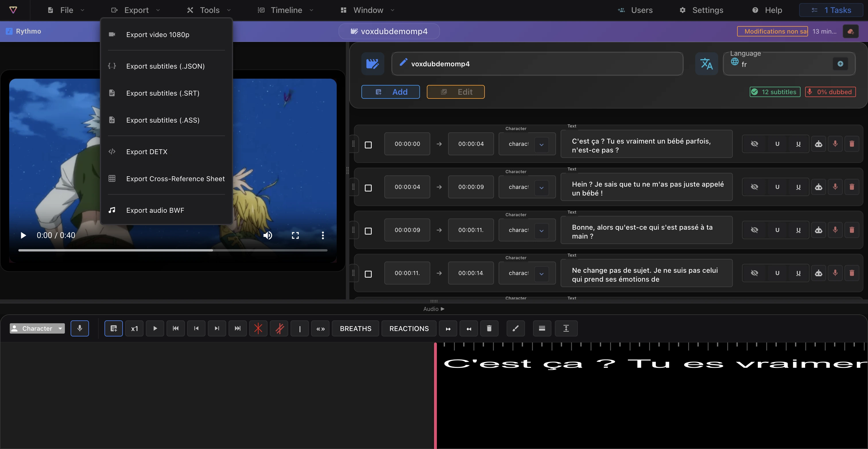
Task: Click robot AI icon on "Hein ?" row
Action: click(818, 187)
